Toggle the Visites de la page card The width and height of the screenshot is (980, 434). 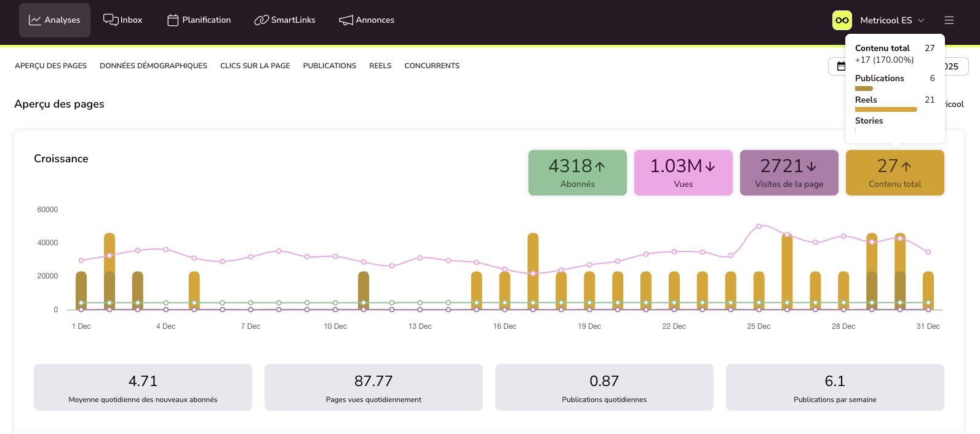(x=789, y=173)
